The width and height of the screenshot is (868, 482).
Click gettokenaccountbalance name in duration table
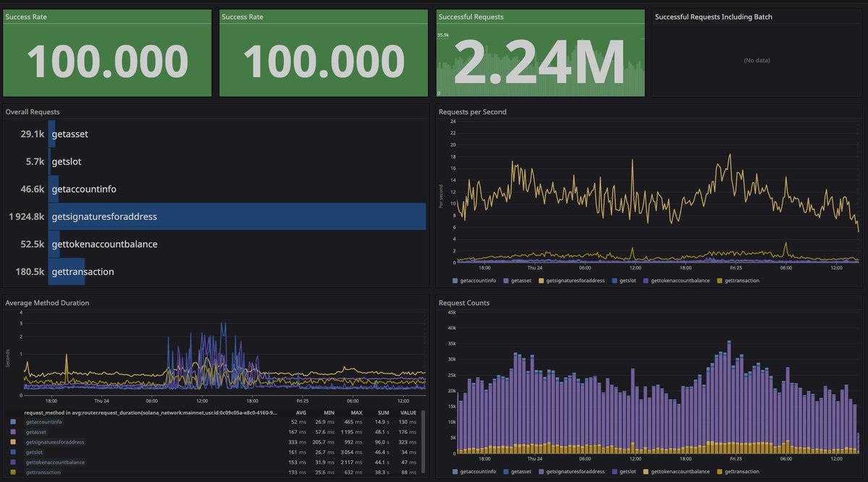click(55, 462)
